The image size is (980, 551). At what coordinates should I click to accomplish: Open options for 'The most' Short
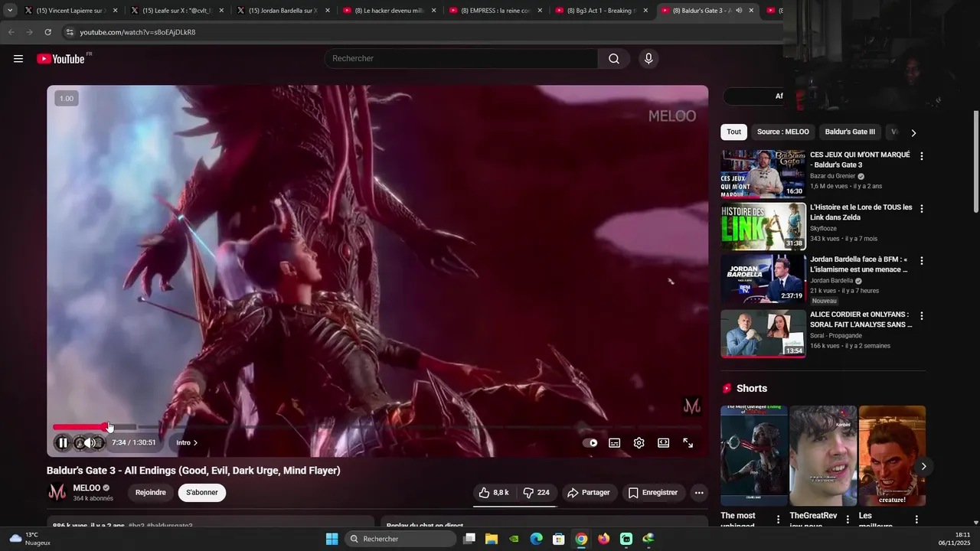779,520
